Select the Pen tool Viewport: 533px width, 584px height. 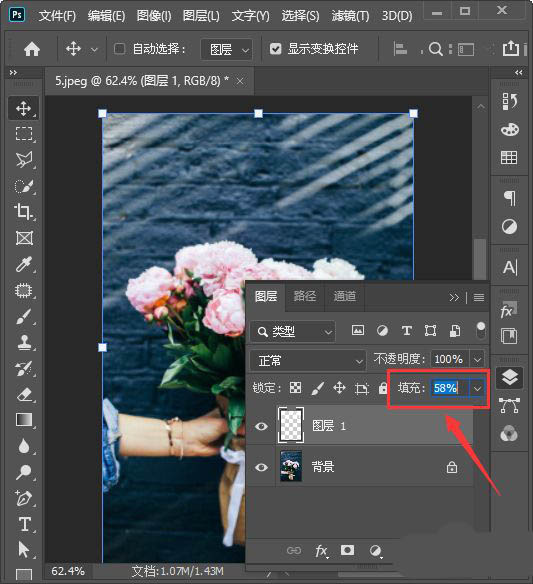24,498
